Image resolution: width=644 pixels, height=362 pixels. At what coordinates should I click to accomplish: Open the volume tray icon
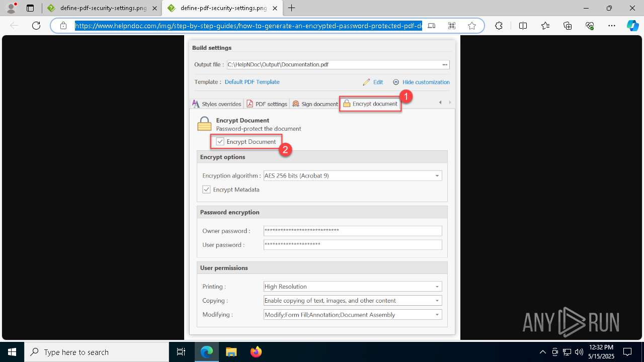tap(579, 352)
